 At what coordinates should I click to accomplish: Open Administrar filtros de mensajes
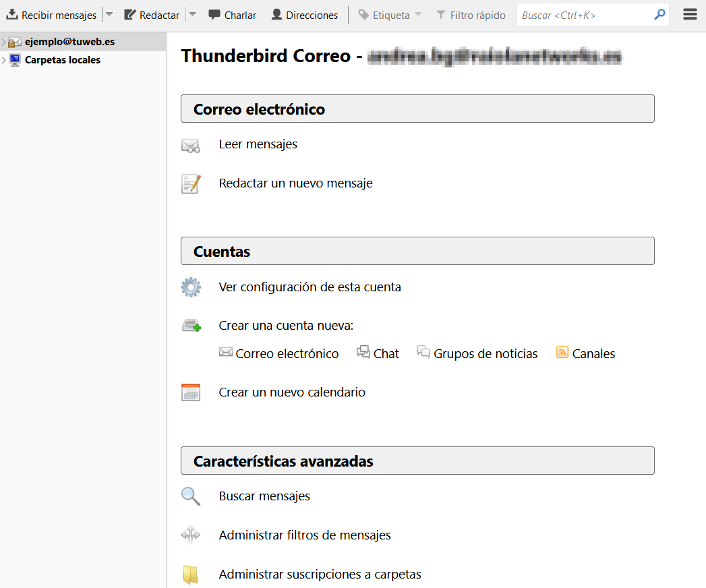coord(305,535)
